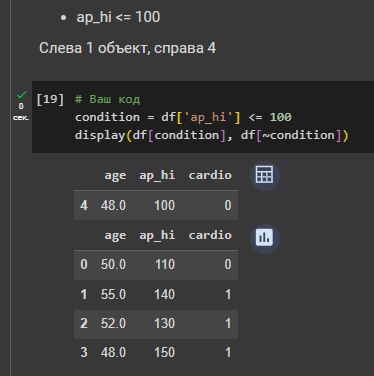
Task: Click cell execution count [19]
Action: 50,99
